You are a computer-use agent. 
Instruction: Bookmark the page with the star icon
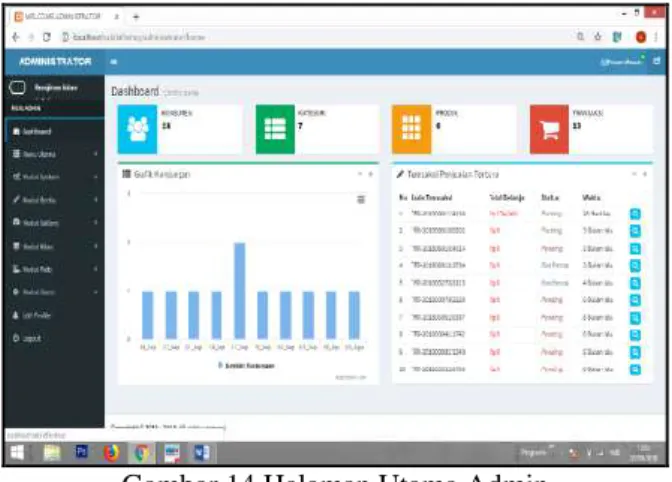tap(598, 37)
